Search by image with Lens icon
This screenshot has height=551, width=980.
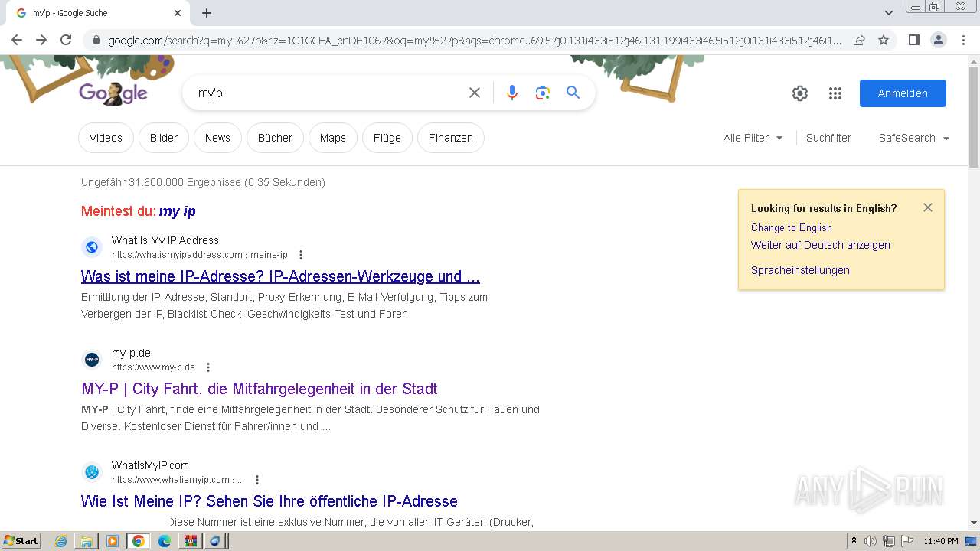tap(543, 93)
